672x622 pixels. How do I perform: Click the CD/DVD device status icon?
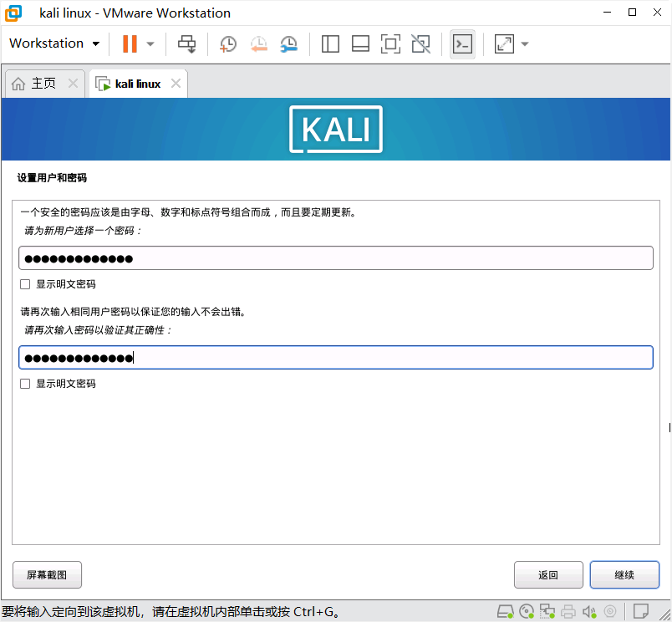527,611
